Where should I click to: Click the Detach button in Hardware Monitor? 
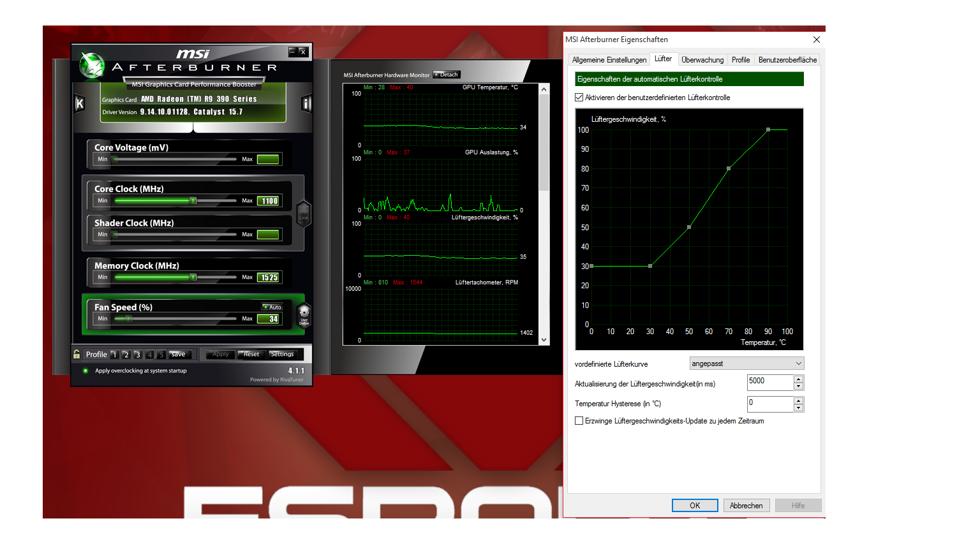[446, 75]
